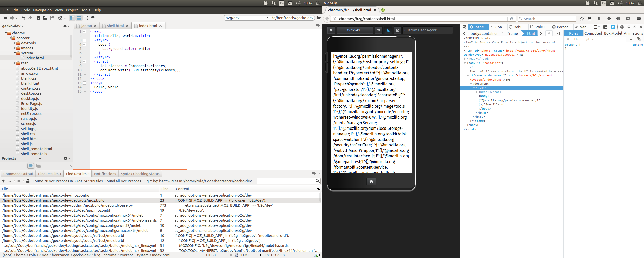
Task: Reload the page in Nightly
Action: point(511,19)
